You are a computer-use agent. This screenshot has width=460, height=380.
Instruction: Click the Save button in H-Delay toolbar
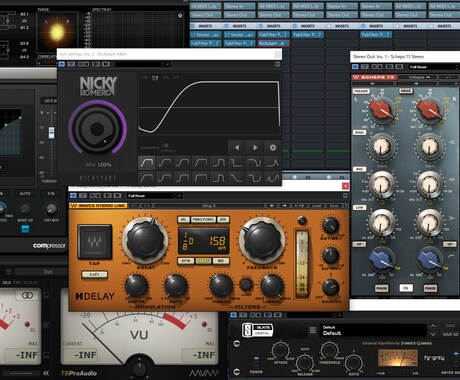click(334, 206)
